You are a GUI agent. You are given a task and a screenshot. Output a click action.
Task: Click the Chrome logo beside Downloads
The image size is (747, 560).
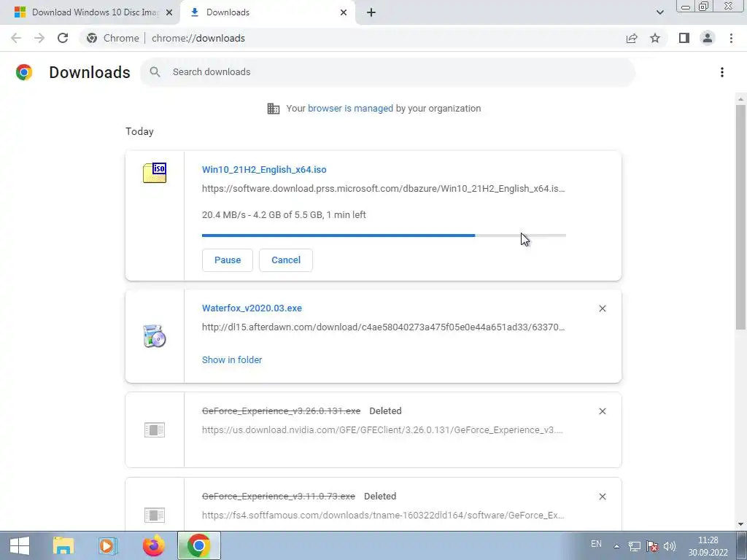(24, 72)
